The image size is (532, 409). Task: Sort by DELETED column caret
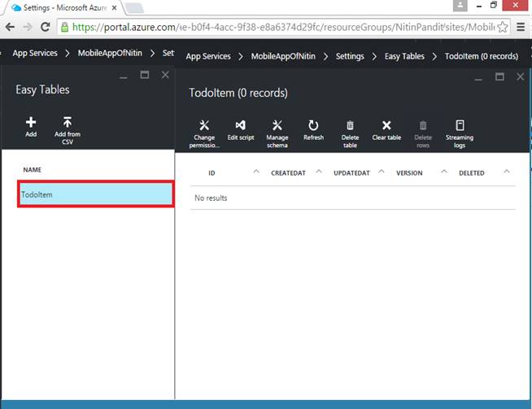[x=507, y=172]
